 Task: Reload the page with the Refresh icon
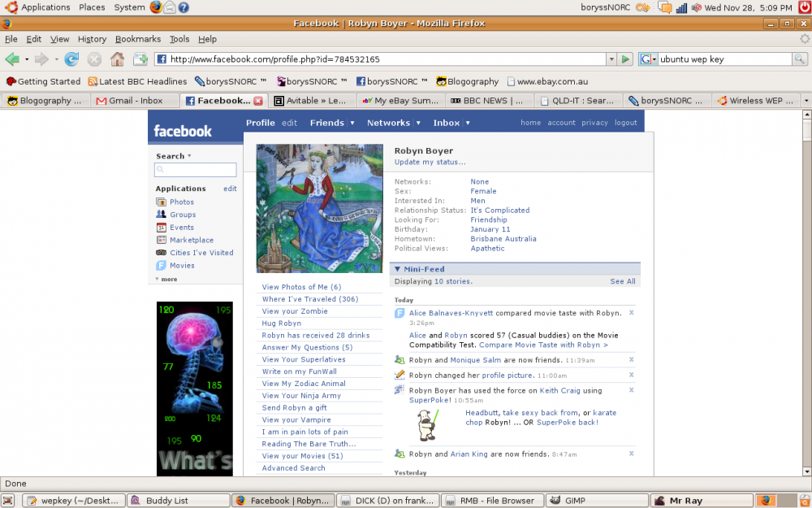[71, 59]
